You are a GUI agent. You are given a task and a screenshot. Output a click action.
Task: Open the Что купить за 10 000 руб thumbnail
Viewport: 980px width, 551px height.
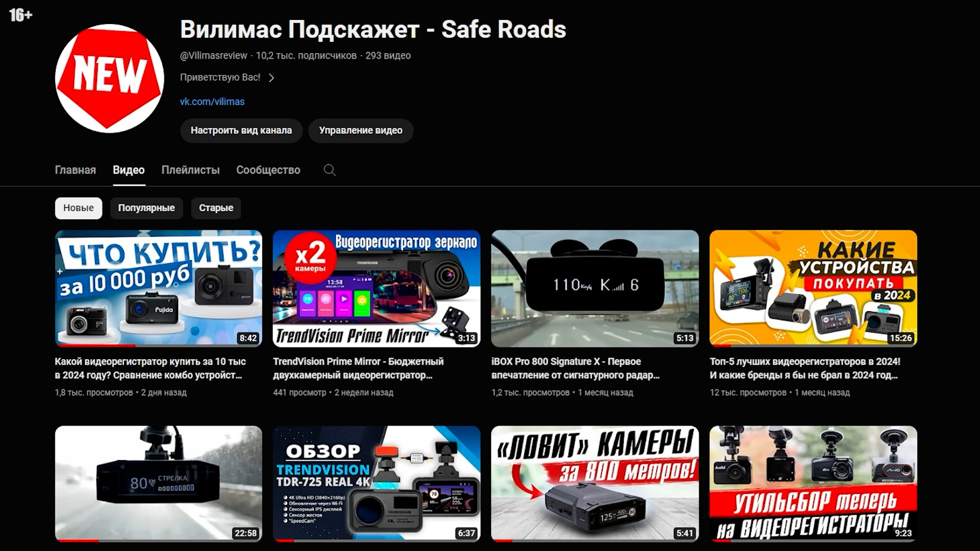[x=159, y=288]
